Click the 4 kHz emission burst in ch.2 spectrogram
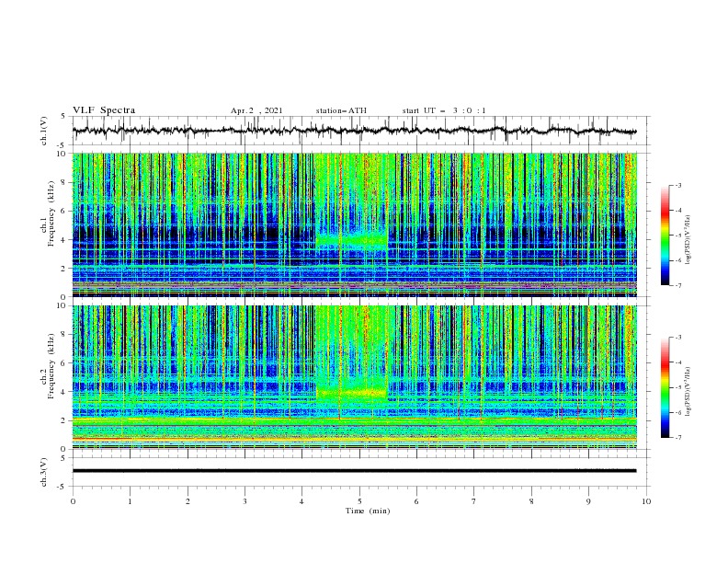728x563 pixels. [352, 392]
